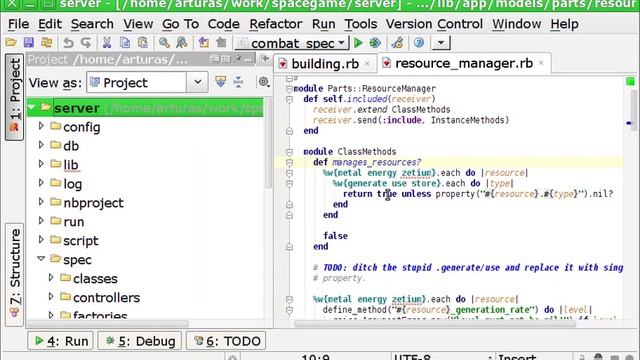The width and height of the screenshot is (640, 360).
Task: Click hide-side-panel arrow beside editor tabs
Action: point(264,59)
